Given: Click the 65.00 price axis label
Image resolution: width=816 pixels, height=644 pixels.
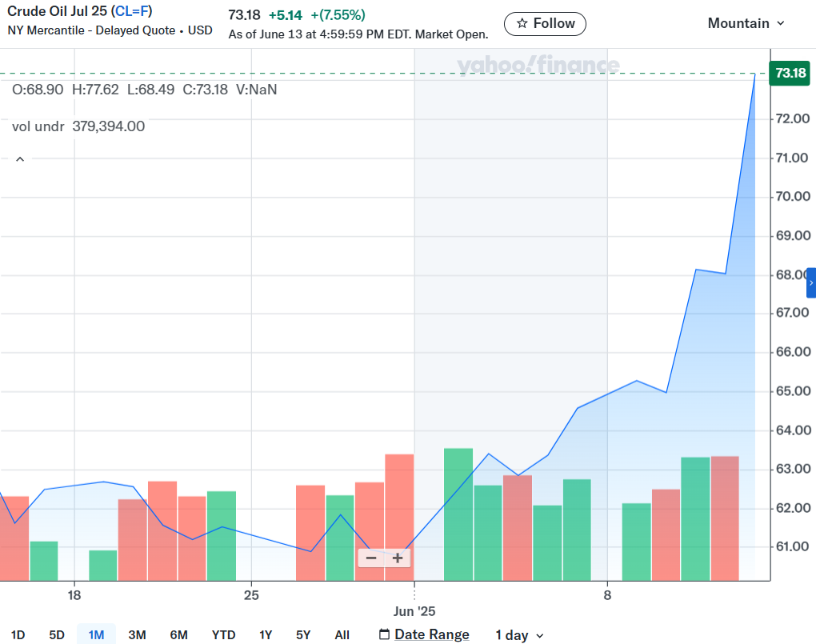Looking at the screenshot, I should point(793,391).
